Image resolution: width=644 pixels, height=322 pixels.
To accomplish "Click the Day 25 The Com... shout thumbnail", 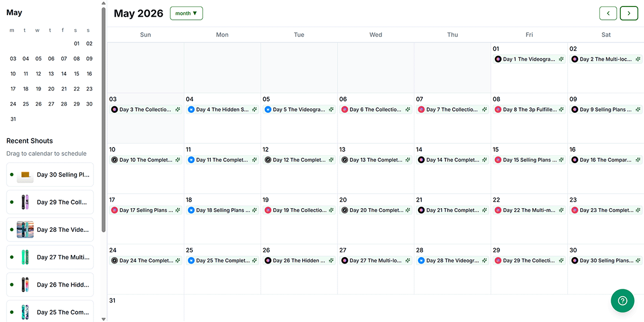I will point(25,312).
